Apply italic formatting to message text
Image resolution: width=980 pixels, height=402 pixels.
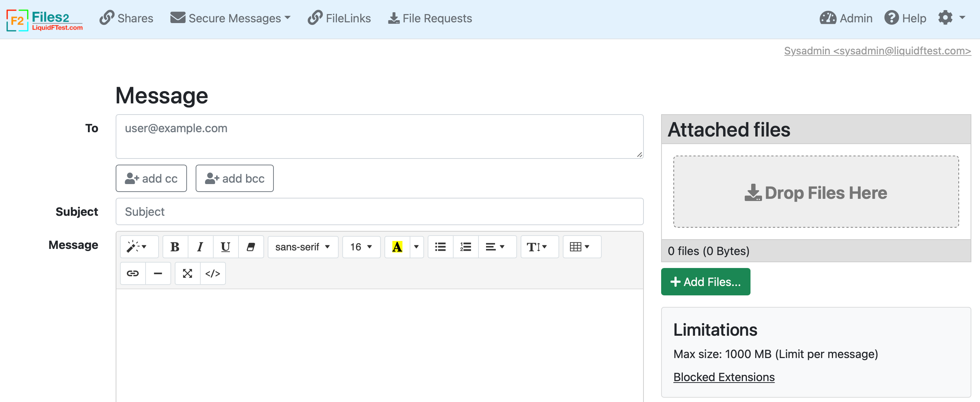(200, 247)
